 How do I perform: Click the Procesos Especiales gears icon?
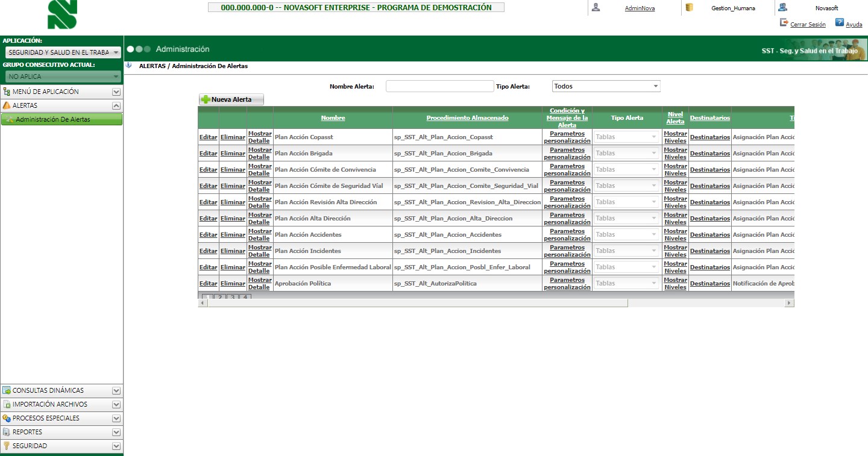click(7, 418)
